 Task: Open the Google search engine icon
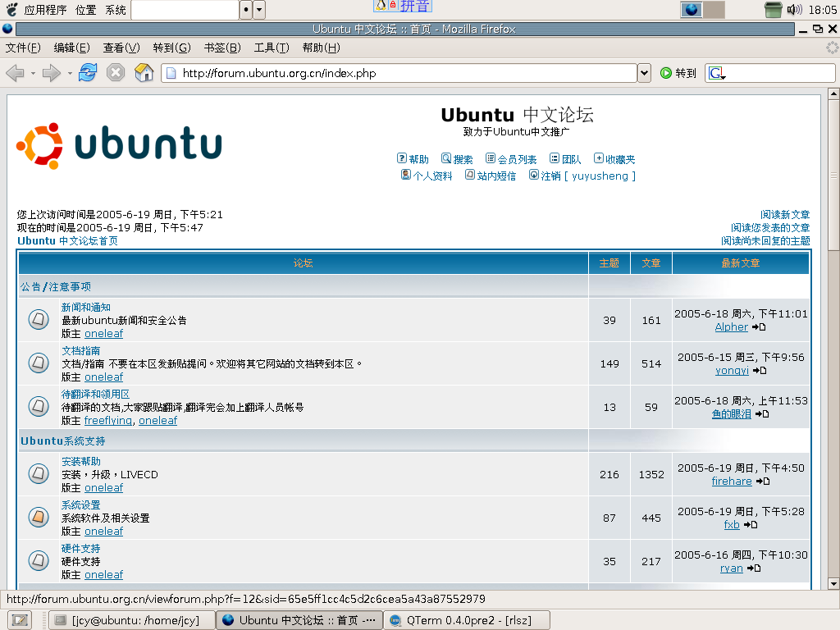point(716,73)
